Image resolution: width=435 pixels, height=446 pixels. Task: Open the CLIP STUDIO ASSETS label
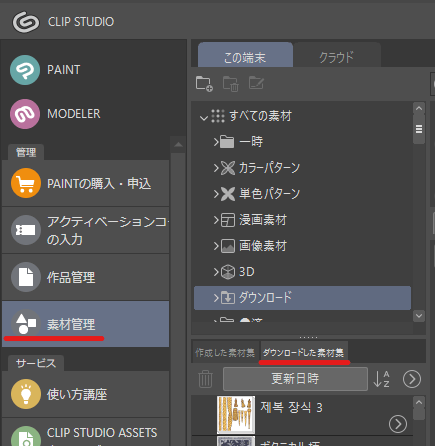pyautogui.click(x=102, y=433)
